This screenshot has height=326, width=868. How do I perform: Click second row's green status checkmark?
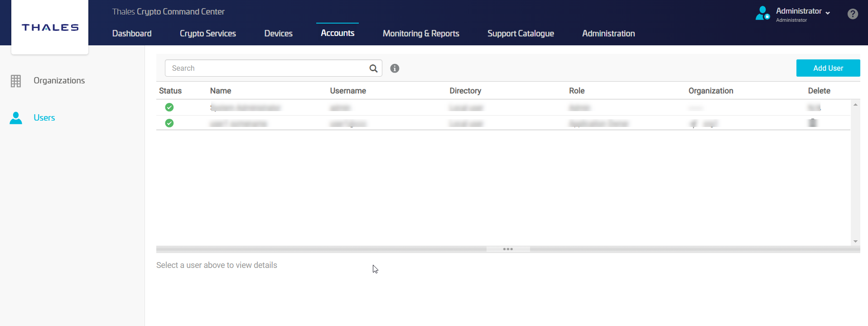(x=169, y=123)
